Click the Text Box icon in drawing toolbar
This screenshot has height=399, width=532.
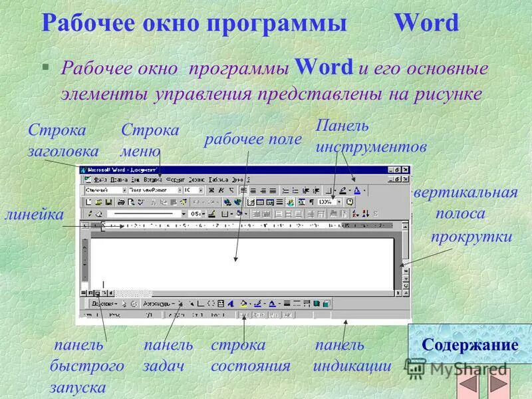tap(221, 304)
